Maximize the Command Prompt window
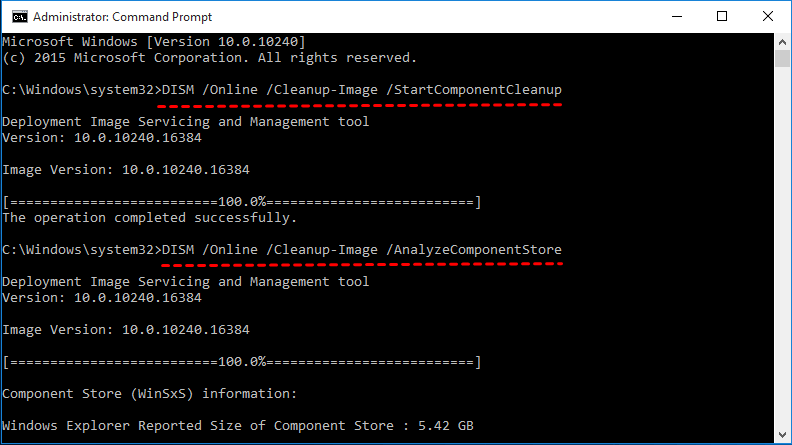 721,16
